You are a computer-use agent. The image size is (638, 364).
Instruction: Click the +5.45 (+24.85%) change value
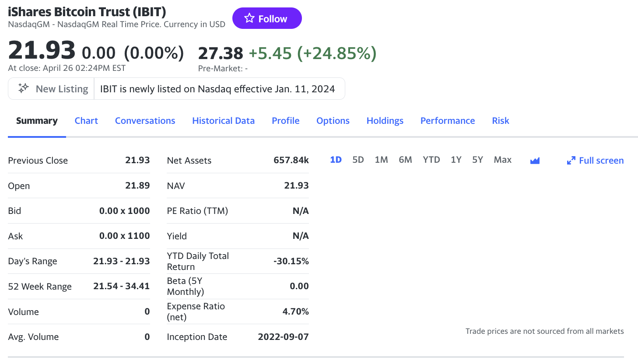(x=312, y=53)
